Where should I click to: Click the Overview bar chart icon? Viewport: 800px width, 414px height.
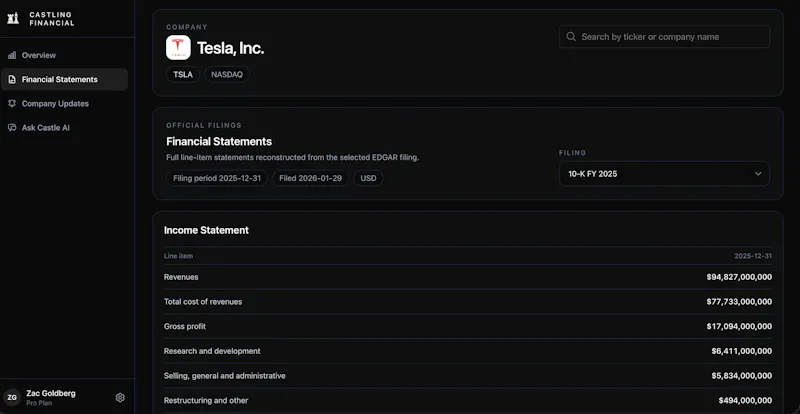pyautogui.click(x=12, y=55)
